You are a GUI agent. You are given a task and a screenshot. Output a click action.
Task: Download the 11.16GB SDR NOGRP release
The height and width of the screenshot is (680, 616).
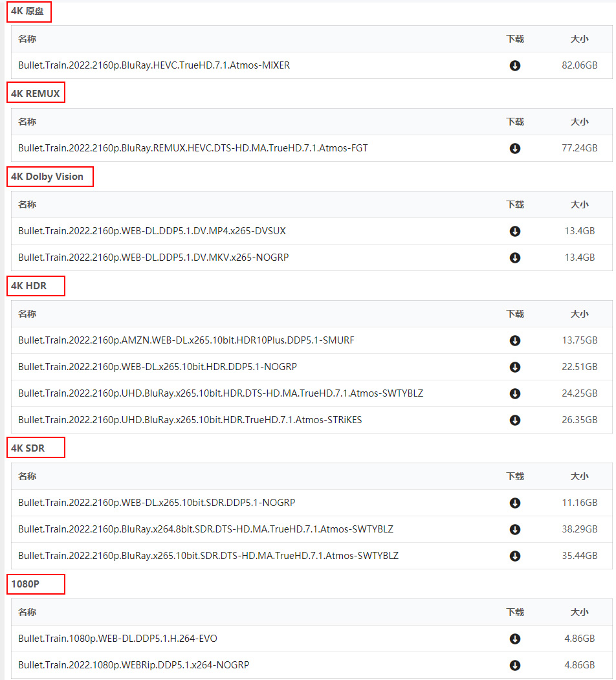515,503
